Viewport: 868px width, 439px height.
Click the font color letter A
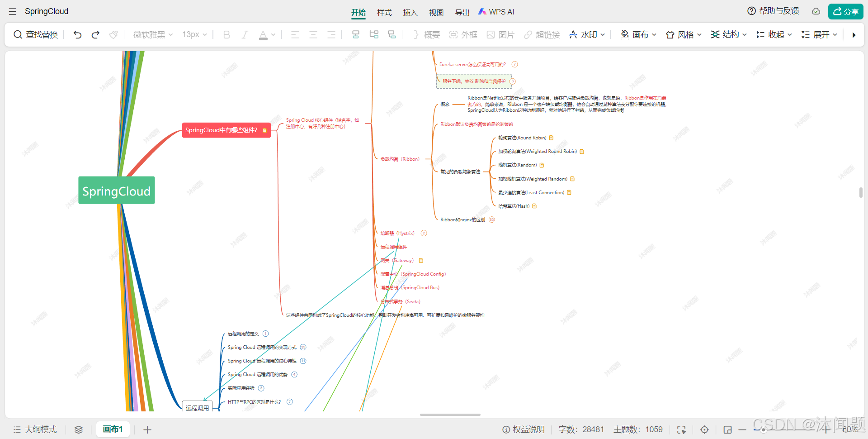263,35
